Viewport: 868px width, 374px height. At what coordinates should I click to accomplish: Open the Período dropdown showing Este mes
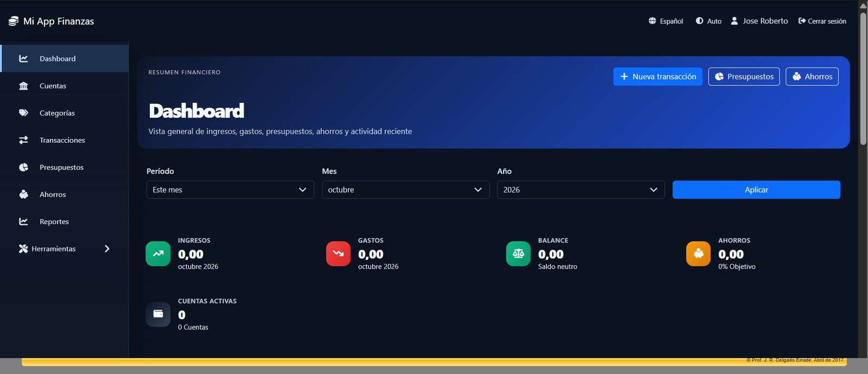coord(230,190)
